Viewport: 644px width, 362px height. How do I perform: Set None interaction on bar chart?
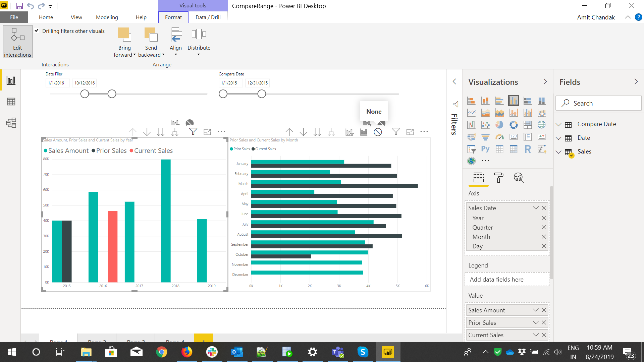click(378, 132)
